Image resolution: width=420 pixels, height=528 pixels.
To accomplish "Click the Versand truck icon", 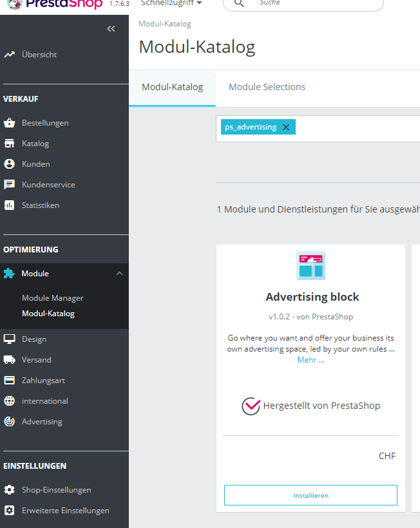I will pos(10,360).
